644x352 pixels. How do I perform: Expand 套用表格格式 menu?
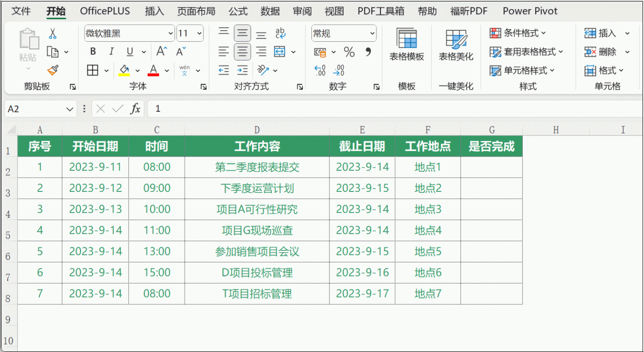pos(527,52)
